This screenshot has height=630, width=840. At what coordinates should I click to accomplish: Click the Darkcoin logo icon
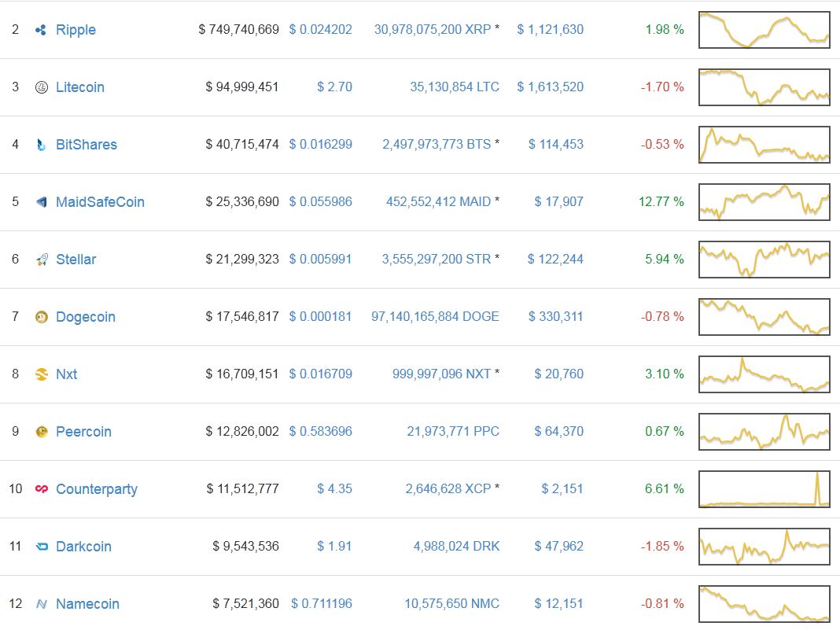point(41,547)
